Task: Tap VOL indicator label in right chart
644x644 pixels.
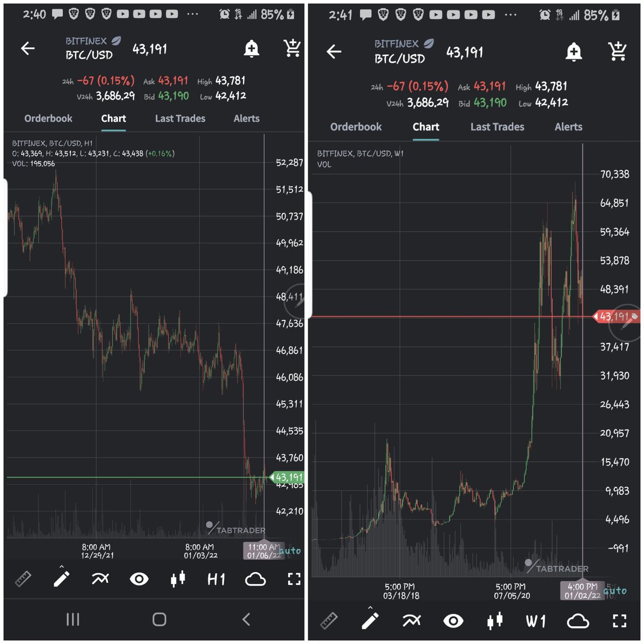Action: coord(324,165)
